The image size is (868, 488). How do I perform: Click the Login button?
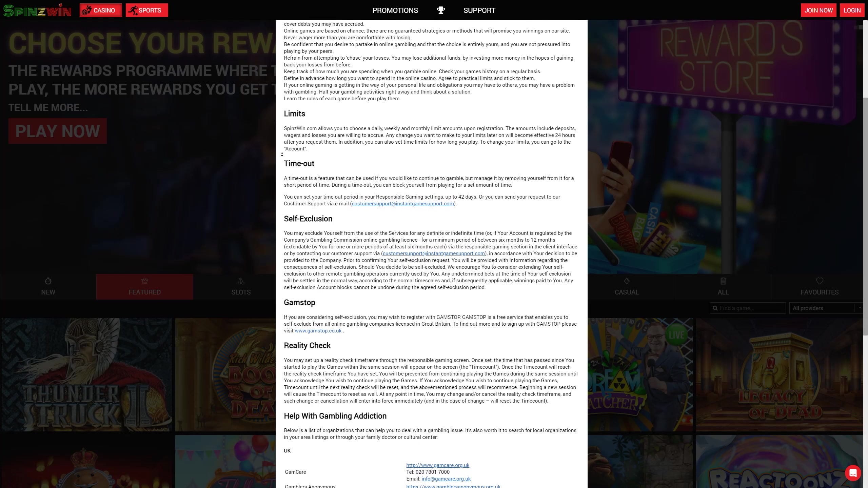click(852, 10)
